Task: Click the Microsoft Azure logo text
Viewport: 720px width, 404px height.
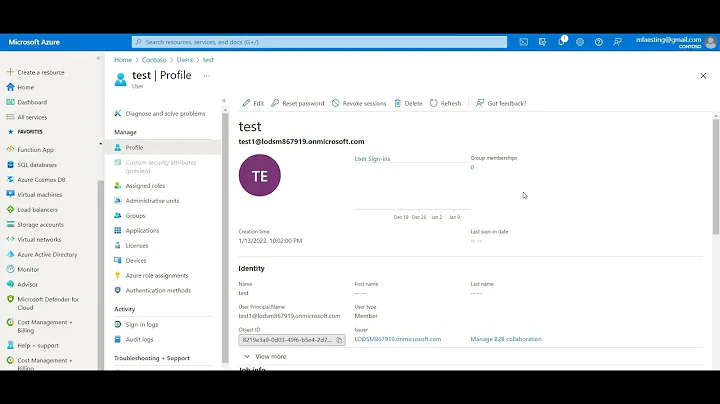Action: click(34, 42)
